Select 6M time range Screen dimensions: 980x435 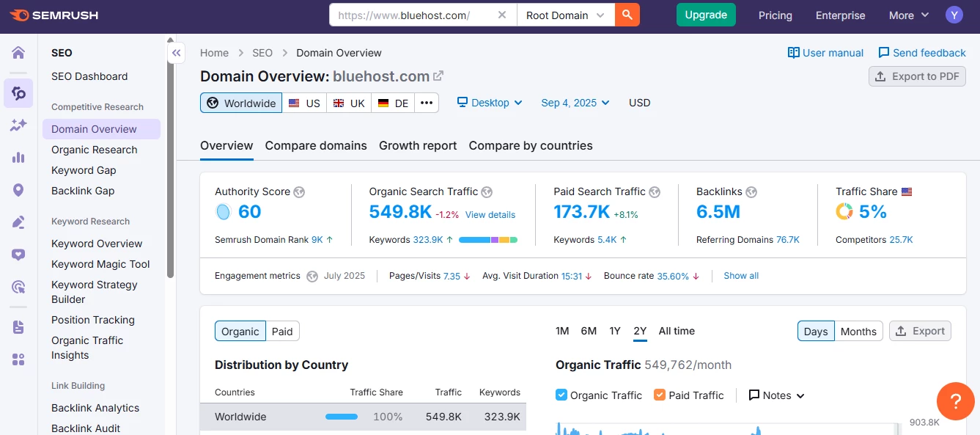[589, 332]
